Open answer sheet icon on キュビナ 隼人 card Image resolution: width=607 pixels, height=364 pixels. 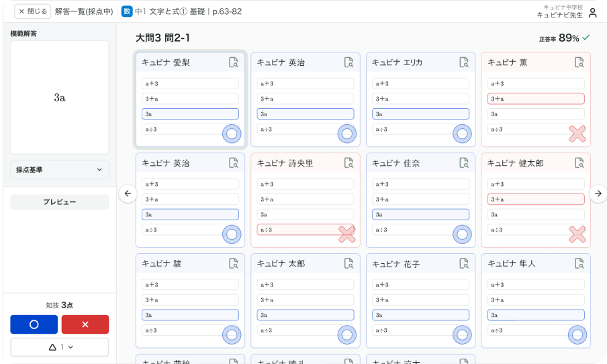coord(579,263)
